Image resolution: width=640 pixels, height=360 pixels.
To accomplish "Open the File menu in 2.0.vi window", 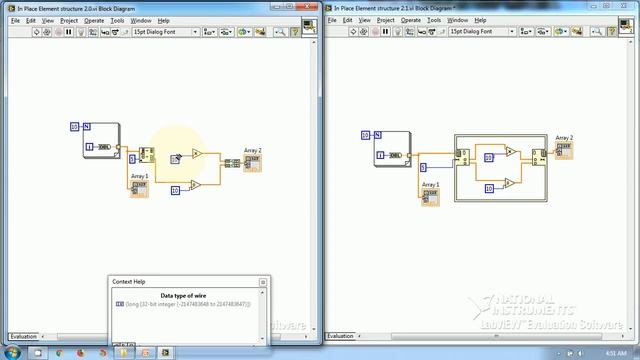I will [x=15, y=20].
